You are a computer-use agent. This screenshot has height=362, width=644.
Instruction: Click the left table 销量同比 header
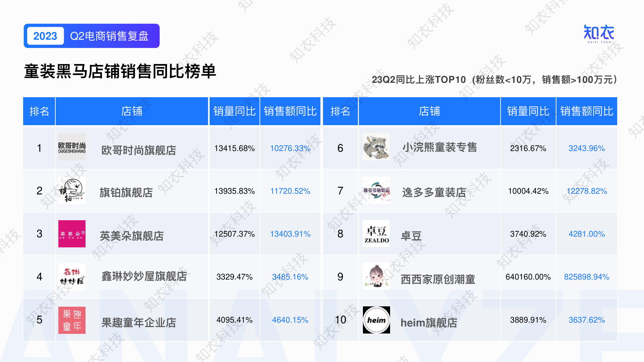[x=234, y=111]
